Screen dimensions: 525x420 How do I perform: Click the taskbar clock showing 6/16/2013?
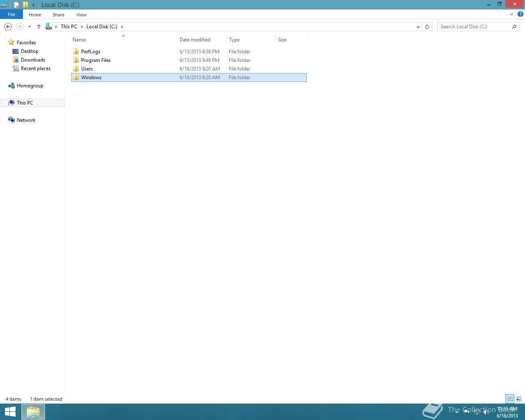click(x=507, y=412)
